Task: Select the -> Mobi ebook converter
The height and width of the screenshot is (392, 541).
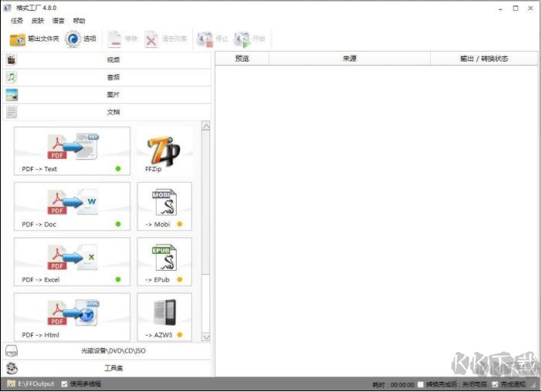Action: pyautogui.click(x=164, y=206)
